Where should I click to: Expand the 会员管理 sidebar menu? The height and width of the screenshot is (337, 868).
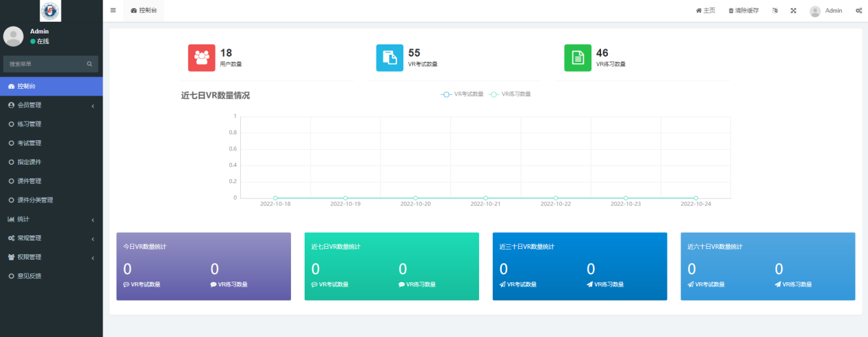(51, 105)
